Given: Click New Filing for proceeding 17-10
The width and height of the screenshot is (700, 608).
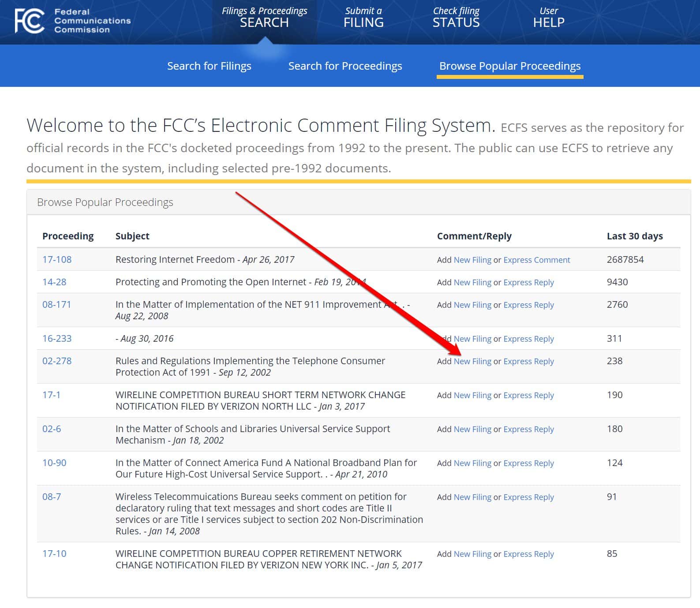Looking at the screenshot, I should tap(472, 554).
